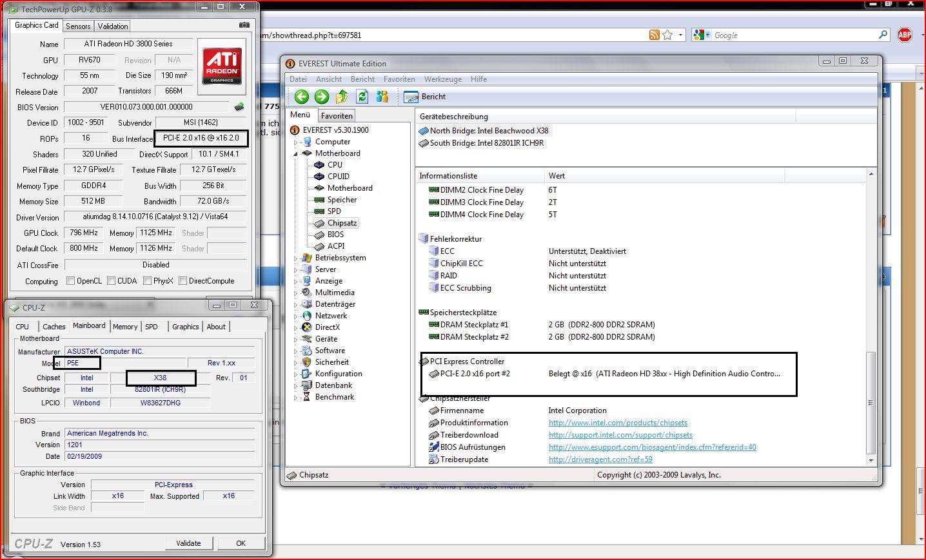926x560 pixels.
Task: Switch to Favoriten tab in EVEREST sidebar
Action: pos(337,116)
